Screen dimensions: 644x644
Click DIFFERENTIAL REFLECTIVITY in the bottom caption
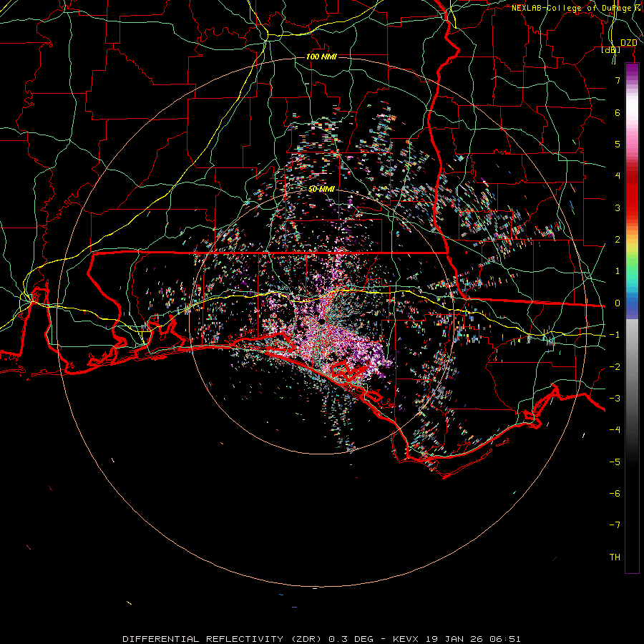[203, 639]
